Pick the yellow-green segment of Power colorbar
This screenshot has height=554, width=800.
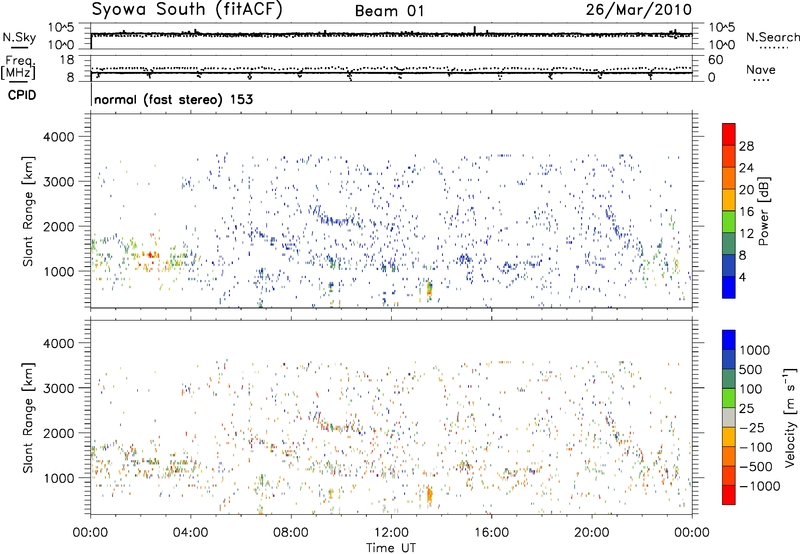pos(729,221)
